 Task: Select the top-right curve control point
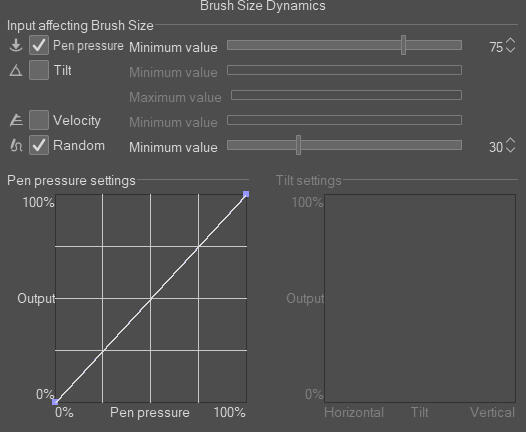[246, 194]
